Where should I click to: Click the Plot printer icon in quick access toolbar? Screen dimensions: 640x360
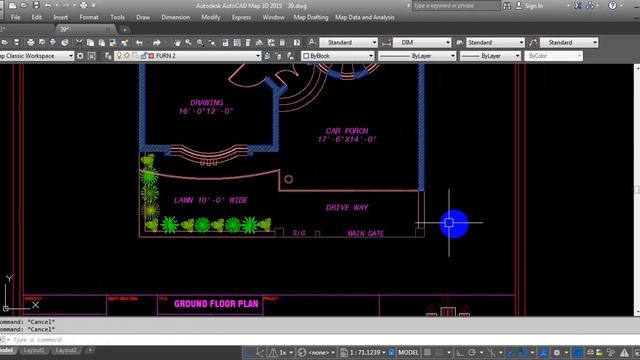coord(84,5)
